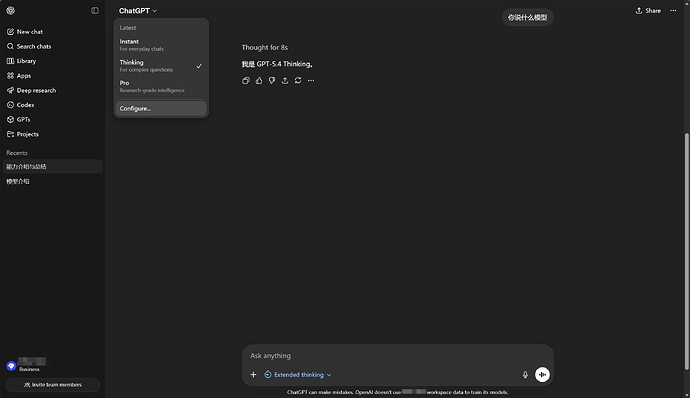
Task: Click the vertical scrollbar on the right edge
Action: click(x=687, y=251)
